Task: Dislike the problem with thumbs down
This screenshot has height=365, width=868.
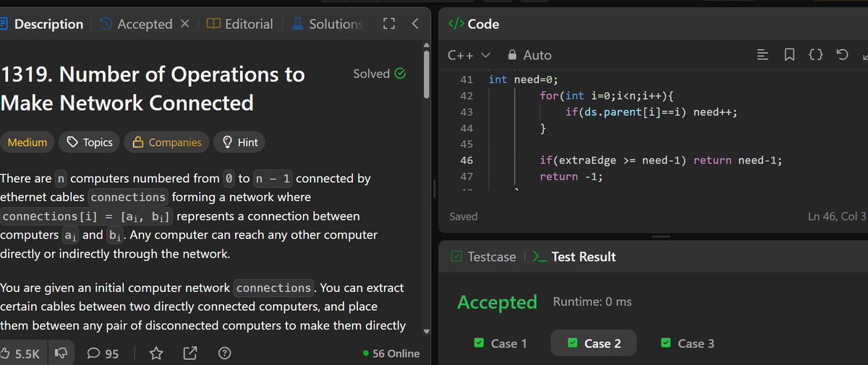Action: point(61,353)
